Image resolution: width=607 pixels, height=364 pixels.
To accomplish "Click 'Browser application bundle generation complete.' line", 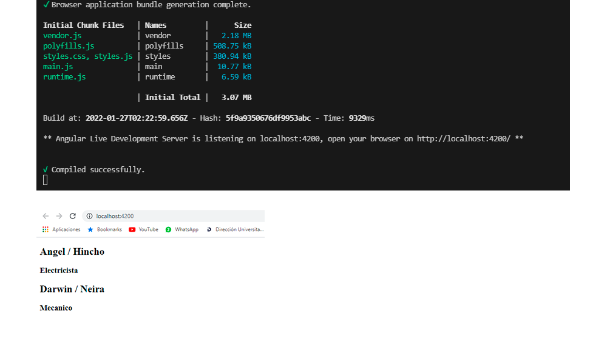I will coord(151,5).
